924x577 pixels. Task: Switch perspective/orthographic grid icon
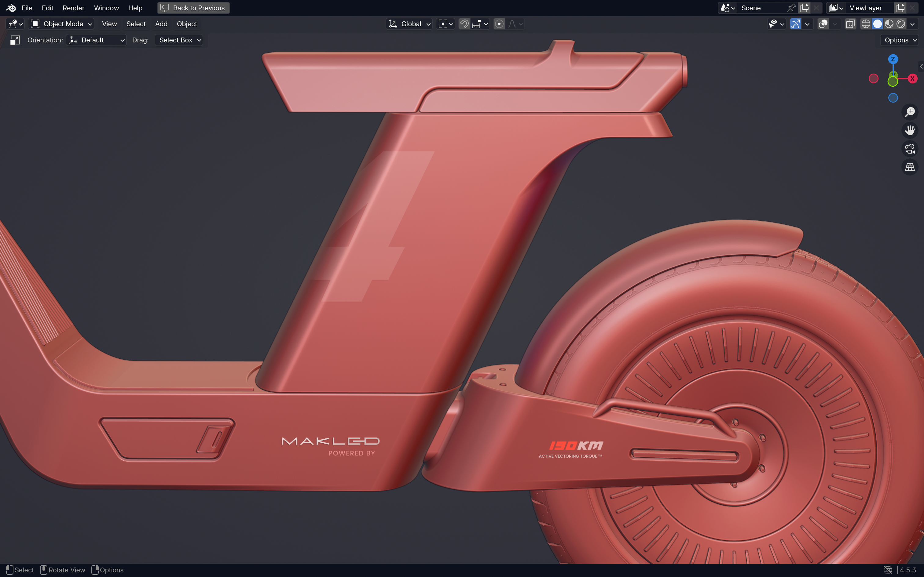tap(910, 167)
